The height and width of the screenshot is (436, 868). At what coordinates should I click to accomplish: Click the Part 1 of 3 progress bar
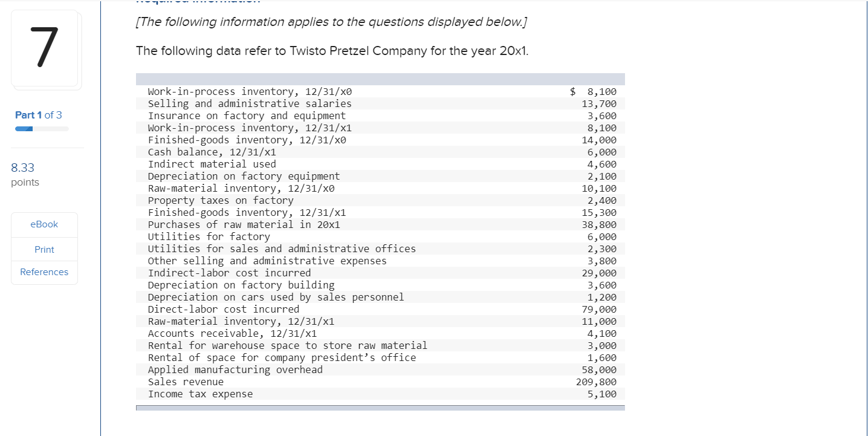pos(42,129)
